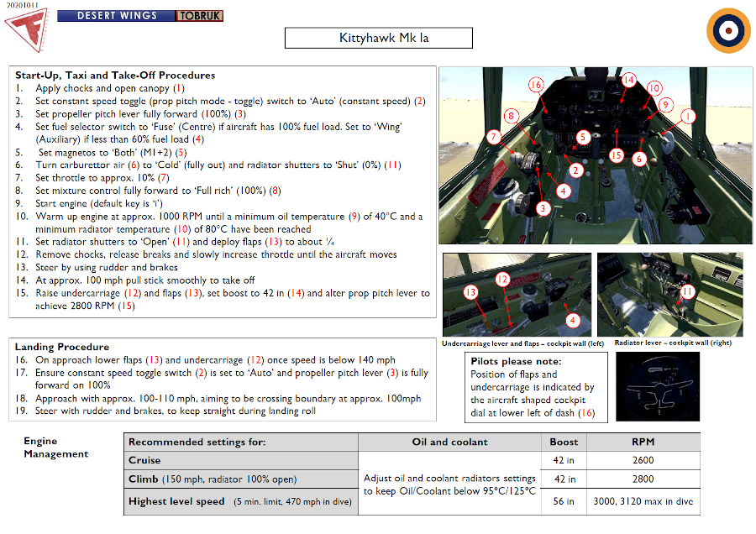Click the red callout marker 16 on cockpit image

click(x=537, y=85)
